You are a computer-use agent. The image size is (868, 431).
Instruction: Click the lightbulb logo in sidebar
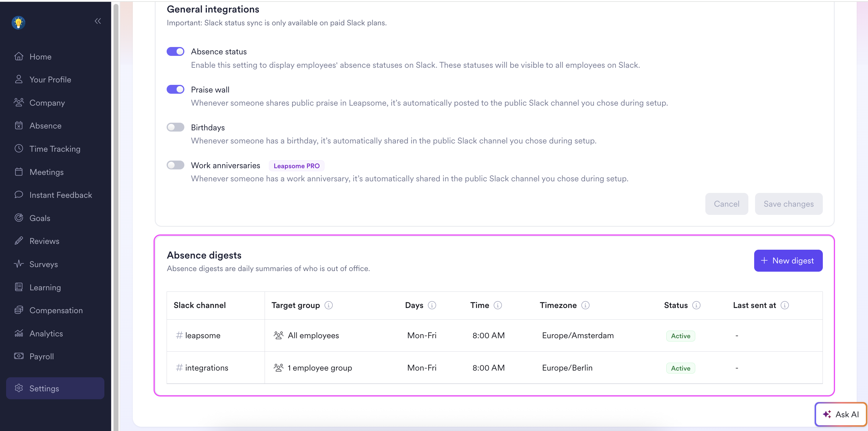point(19,23)
